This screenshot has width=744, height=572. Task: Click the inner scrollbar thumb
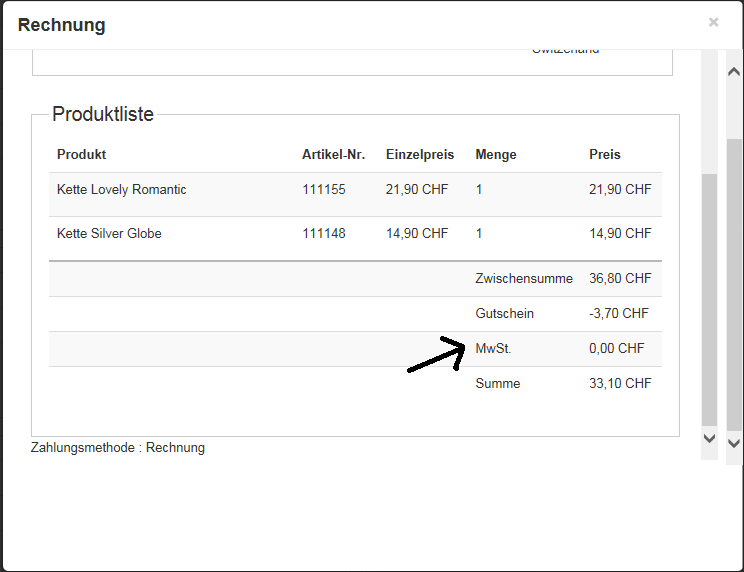(x=710, y=300)
